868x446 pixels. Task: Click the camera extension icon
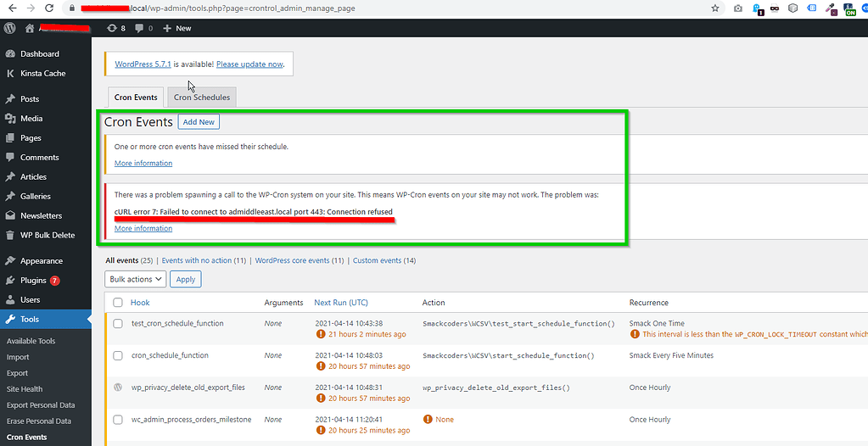tap(738, 8)
